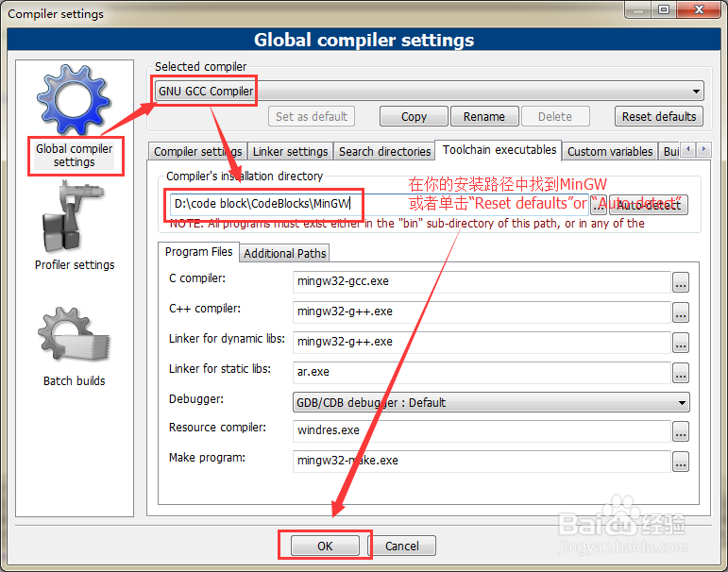Browse for compiler installation directory
This screenshot has width=728, height=572.
pyautogui.click(x=599, y=205)
